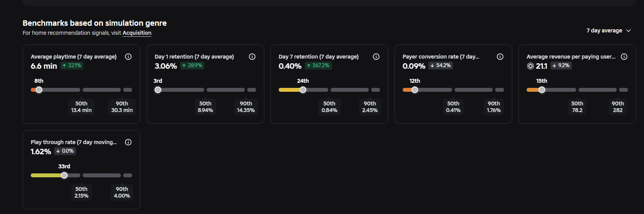Click the 50th 13.4 min benchmark label
The width and height of the screenshot is (644, 214).
click(x=81, y=107)
